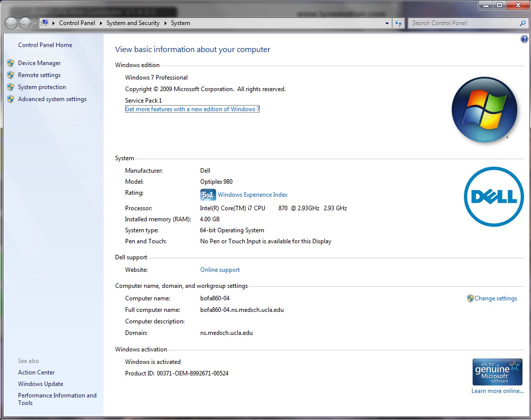Viewport: 531px width, 420px height.
Task: Click shield icon next to Remote settings
Action: [x=11, y=75]
